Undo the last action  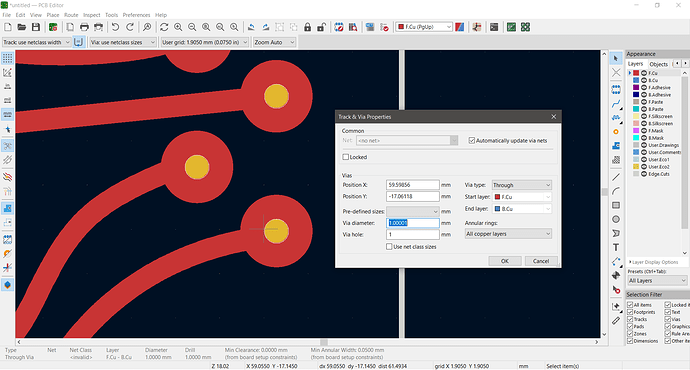115,27
